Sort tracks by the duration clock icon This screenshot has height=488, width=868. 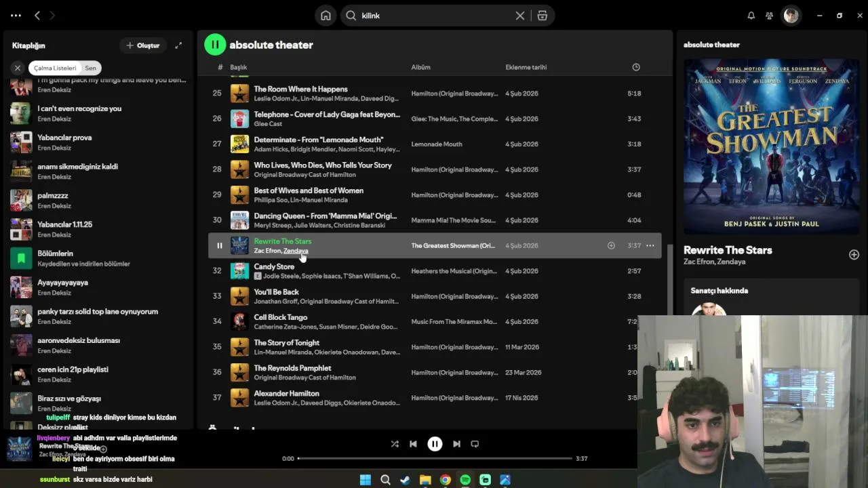point(635,67)
